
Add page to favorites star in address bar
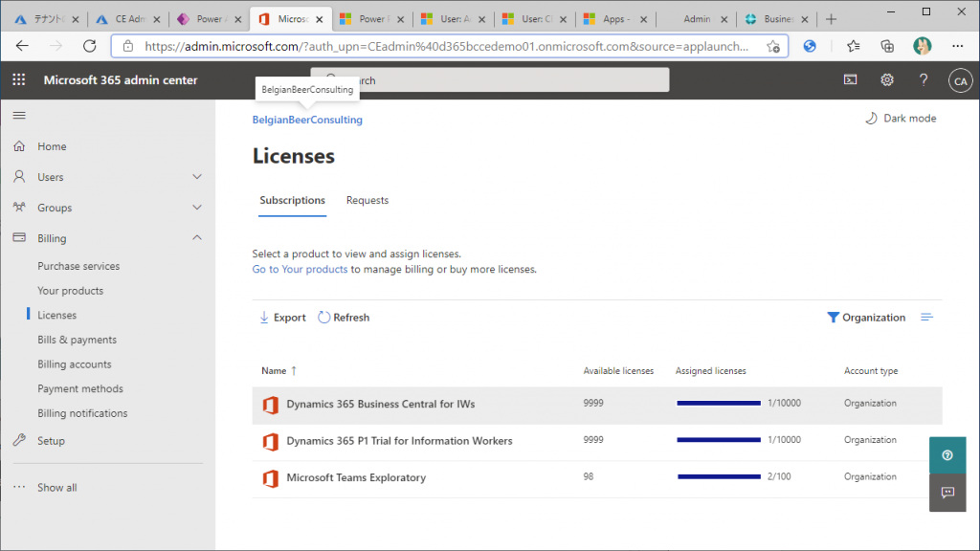click(x=773, y=46)
